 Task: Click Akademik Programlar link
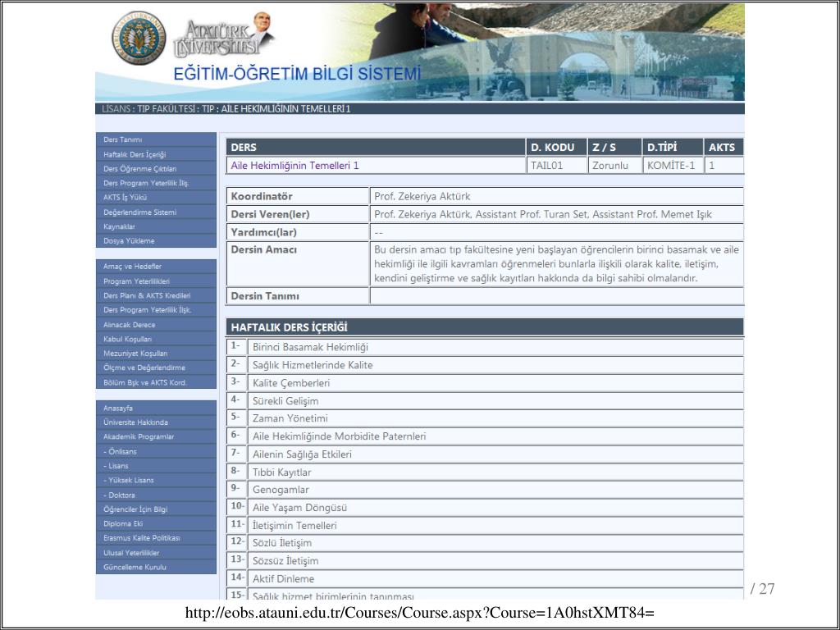coord(156,437)
